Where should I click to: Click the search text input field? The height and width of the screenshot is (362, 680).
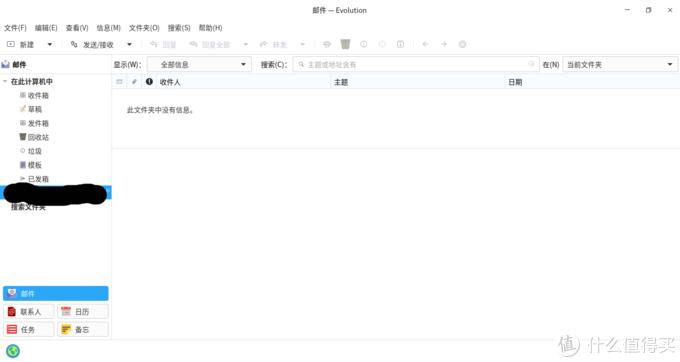(x=415, y=65)
